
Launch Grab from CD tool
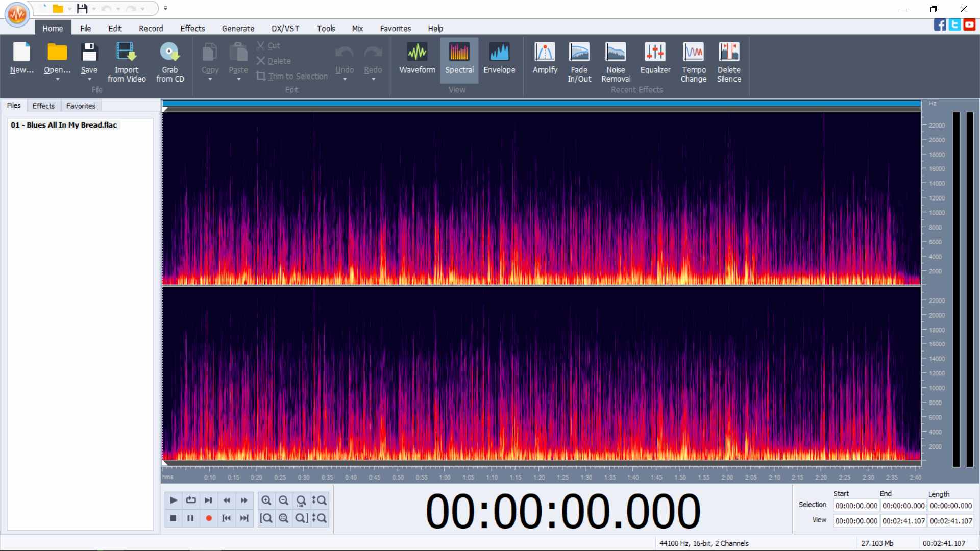pos(170,62)
